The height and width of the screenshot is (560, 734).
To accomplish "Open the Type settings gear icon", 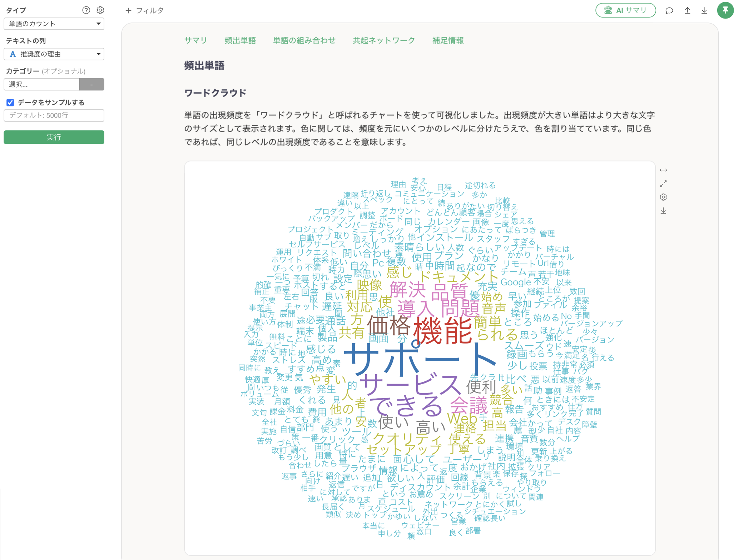I will coord(100,10).
